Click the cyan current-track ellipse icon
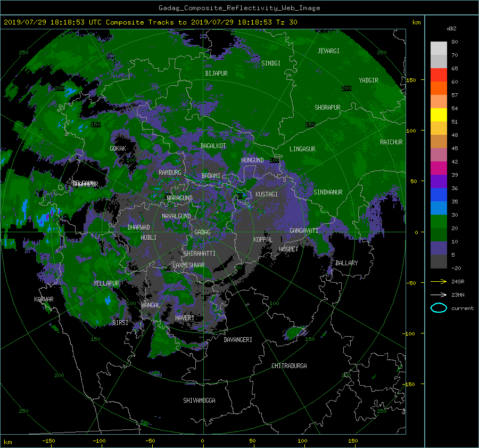The width and height of the screenshot is (479, 448). tap(439, 308)
